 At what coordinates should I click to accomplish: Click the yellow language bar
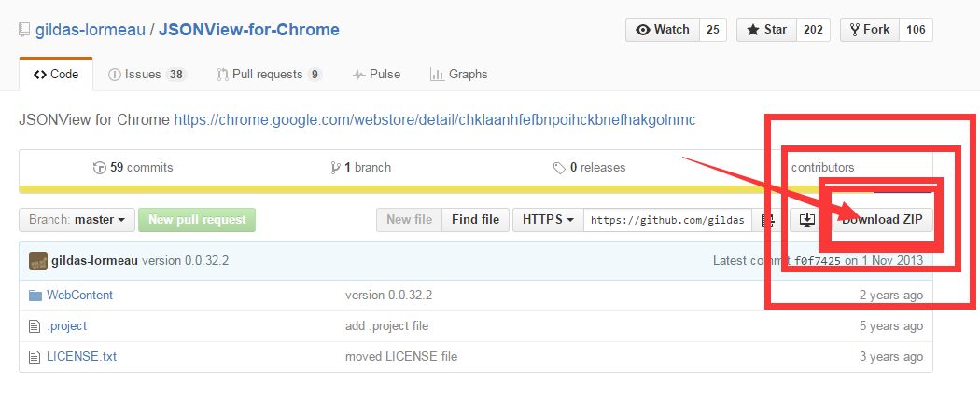point(476,189)
